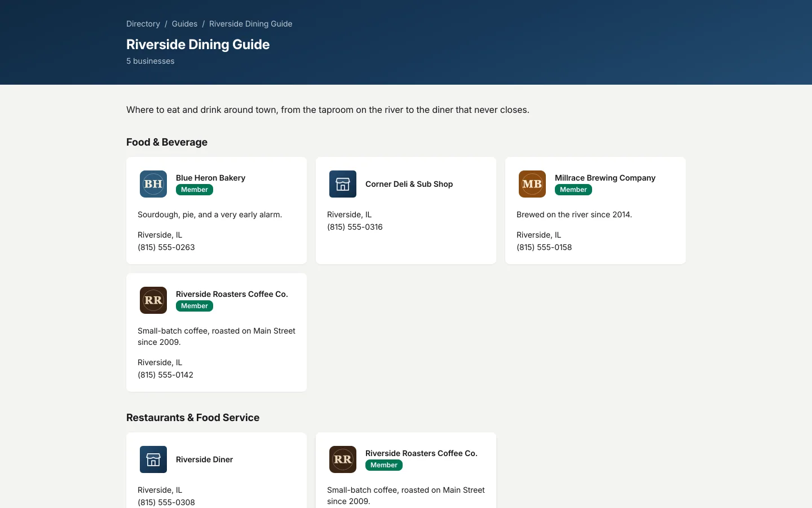The height and width of the screenshot is (508, 812).
Task: Click the Blue Heron Bakery BH logo
Action: 153,184
